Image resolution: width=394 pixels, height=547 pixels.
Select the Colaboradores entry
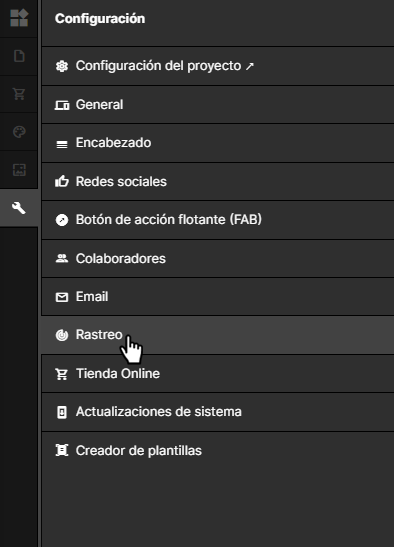point(218,258)
